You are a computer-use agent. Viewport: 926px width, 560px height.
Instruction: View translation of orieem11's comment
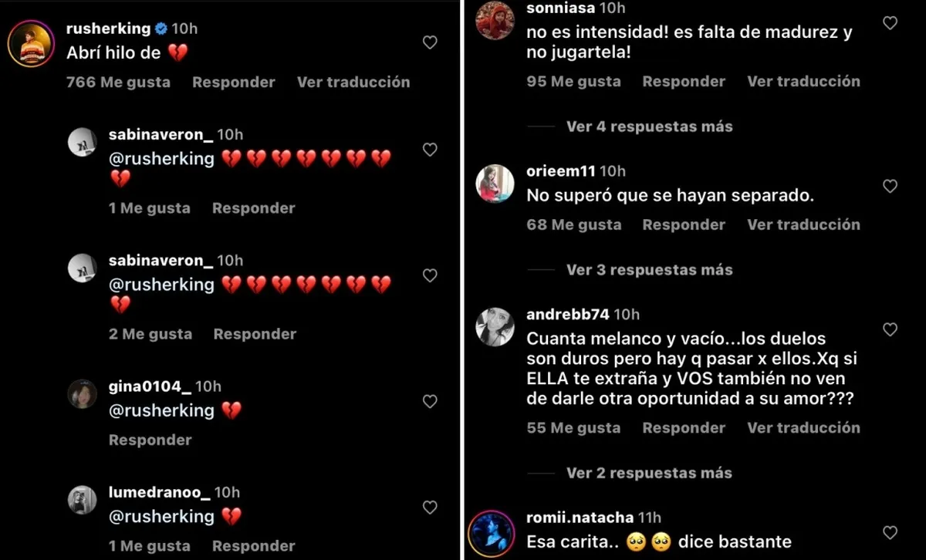click(x=803, y=224)
